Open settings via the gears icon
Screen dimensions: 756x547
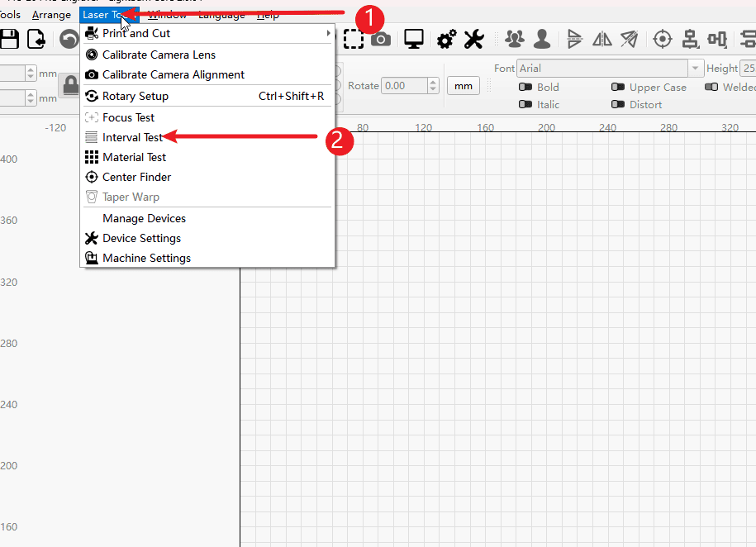[x=447, y=39]
